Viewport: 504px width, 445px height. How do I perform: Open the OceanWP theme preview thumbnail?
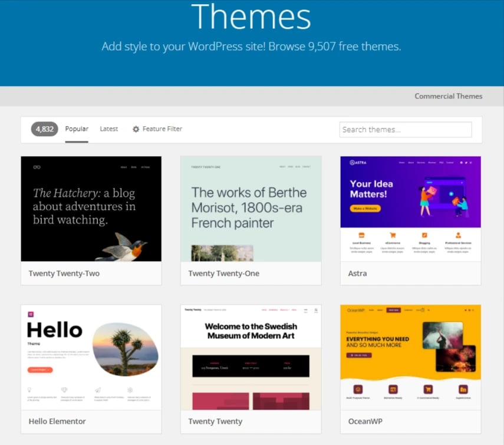(410, 357)
